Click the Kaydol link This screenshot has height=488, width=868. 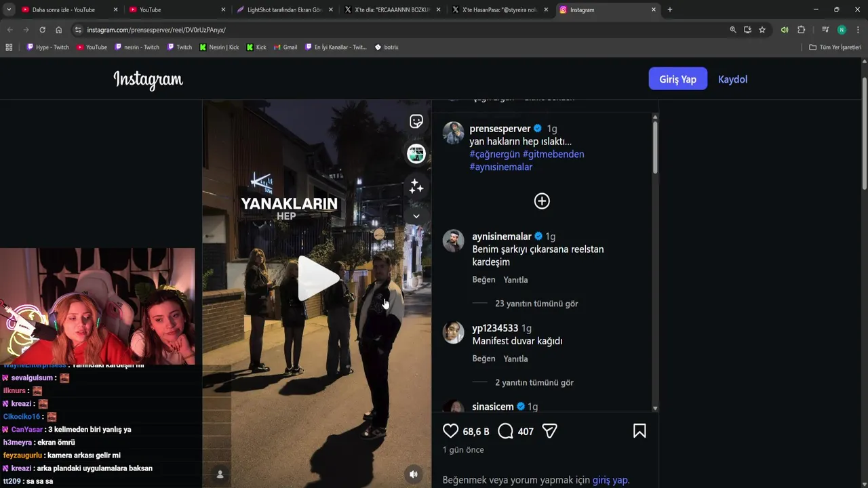tap(732, 79)
